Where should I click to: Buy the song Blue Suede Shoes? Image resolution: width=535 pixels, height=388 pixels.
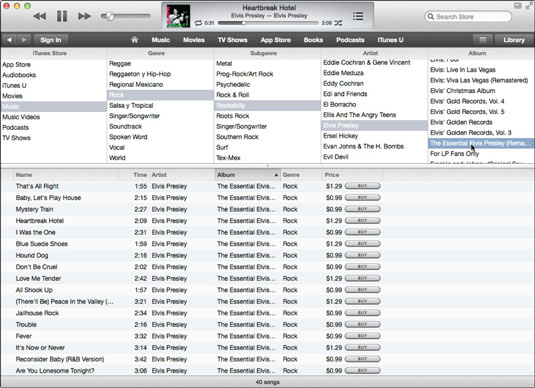point(363,244)
